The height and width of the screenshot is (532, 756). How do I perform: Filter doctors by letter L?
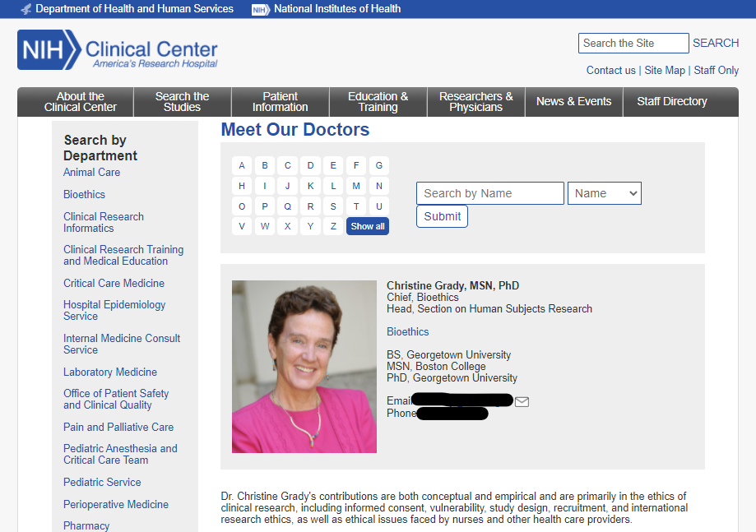point(333,186)
